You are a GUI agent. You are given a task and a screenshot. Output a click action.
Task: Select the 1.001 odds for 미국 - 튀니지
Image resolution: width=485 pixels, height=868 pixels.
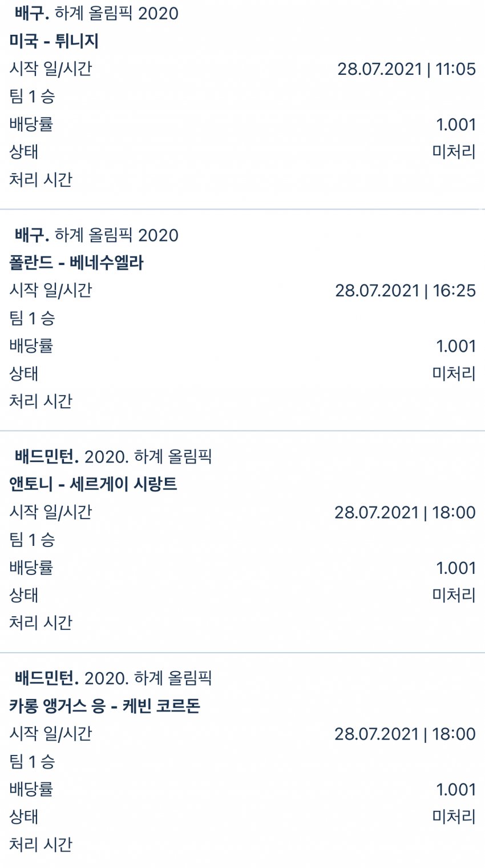pos(455,124)
